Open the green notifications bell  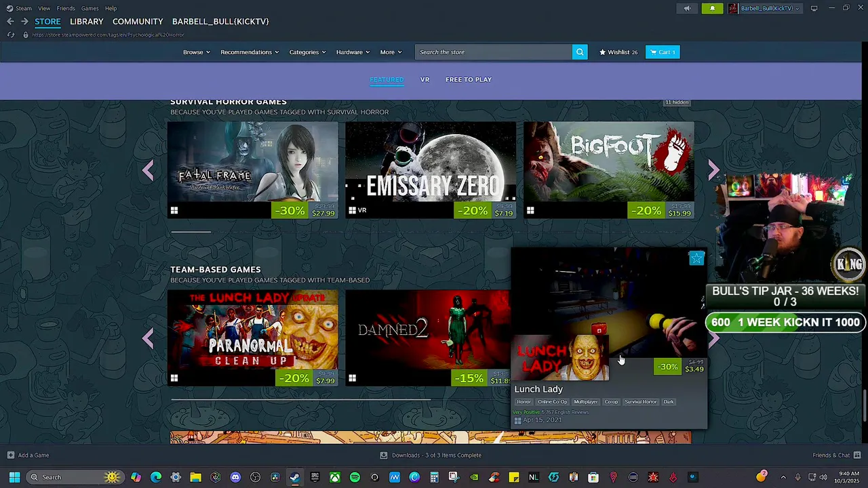coord(712,8)
